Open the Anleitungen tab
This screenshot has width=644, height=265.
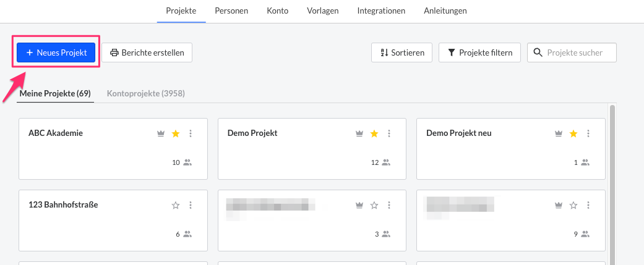click(445, 11)
